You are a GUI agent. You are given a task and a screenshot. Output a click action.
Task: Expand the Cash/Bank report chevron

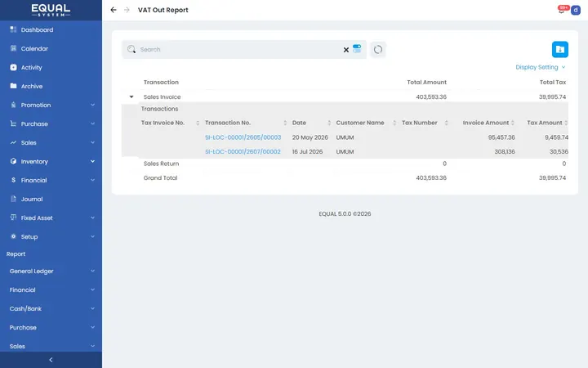(92, 308)
